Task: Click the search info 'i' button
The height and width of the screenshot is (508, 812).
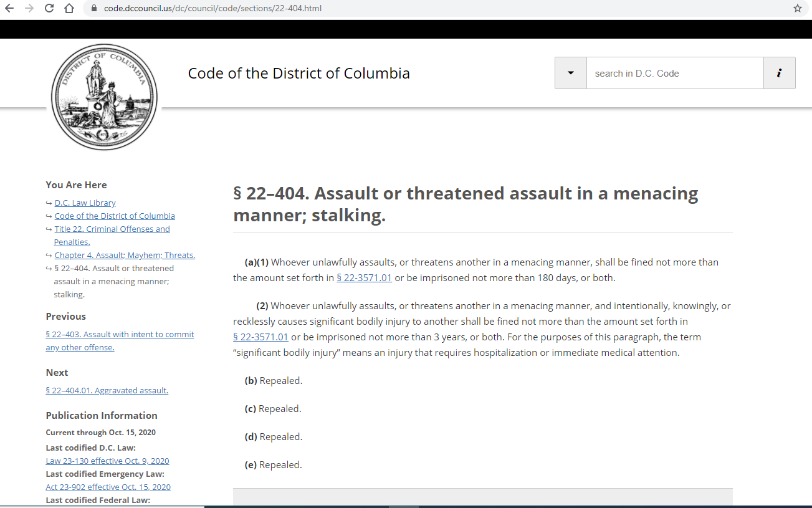Action: (779, 73)
